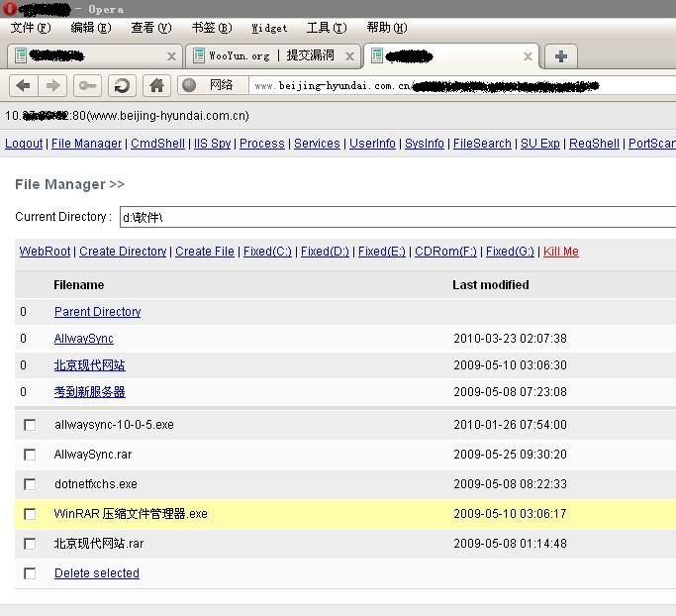
Task: Tick the checkbox for allwaysync-10-0-5.exe
Action: tap(30, 425)
